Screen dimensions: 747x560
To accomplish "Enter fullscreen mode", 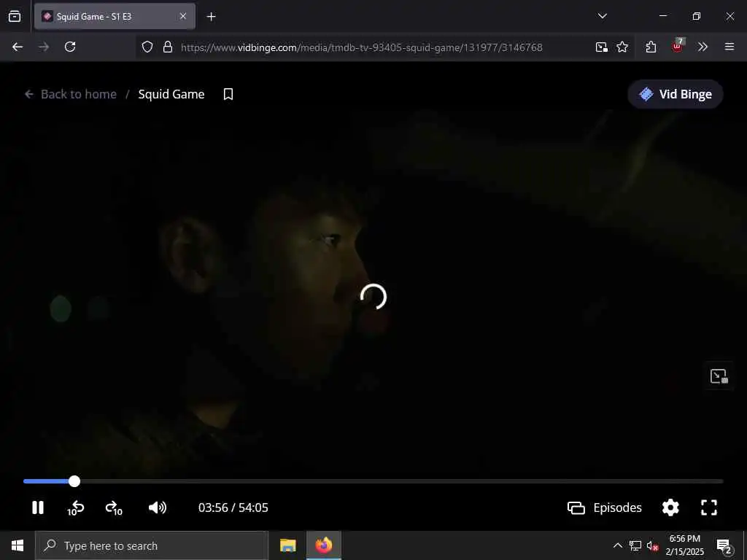I will [709, 507].
